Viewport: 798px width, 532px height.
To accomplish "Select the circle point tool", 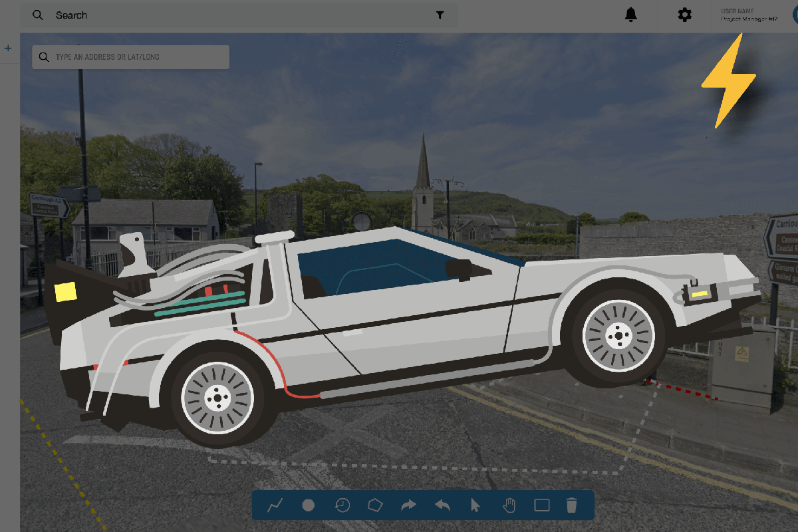I will click(309, 505).
